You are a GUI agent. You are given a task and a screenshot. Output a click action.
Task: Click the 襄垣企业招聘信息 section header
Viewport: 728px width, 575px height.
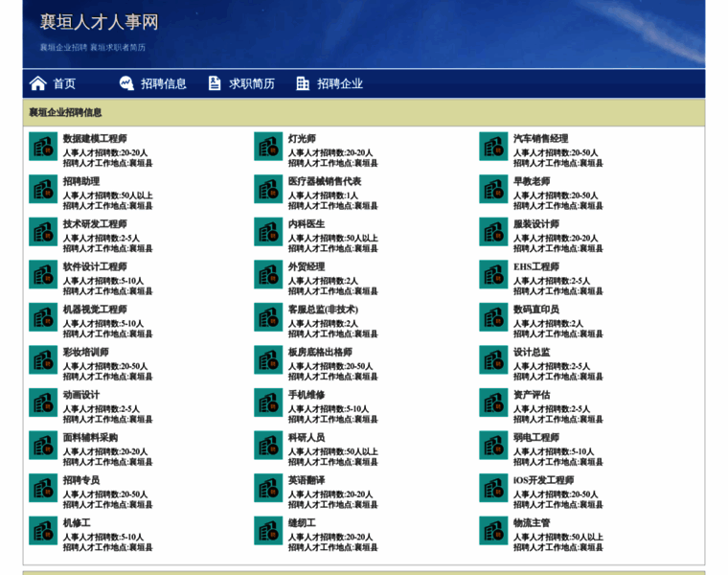65,113
